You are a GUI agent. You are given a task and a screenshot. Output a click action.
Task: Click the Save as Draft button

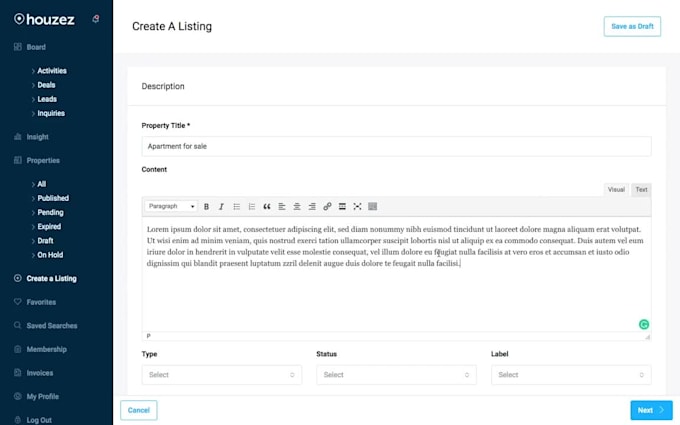pos(632,26)
